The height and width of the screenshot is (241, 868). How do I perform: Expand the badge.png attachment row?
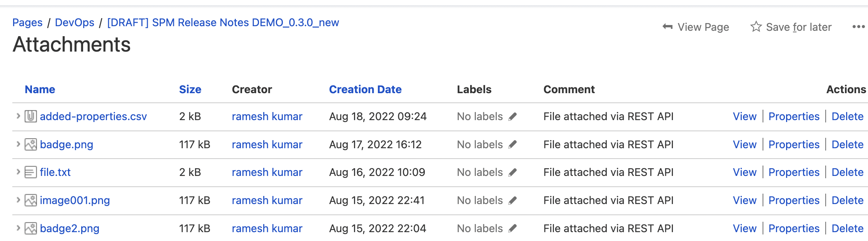(x=18, y=144)
